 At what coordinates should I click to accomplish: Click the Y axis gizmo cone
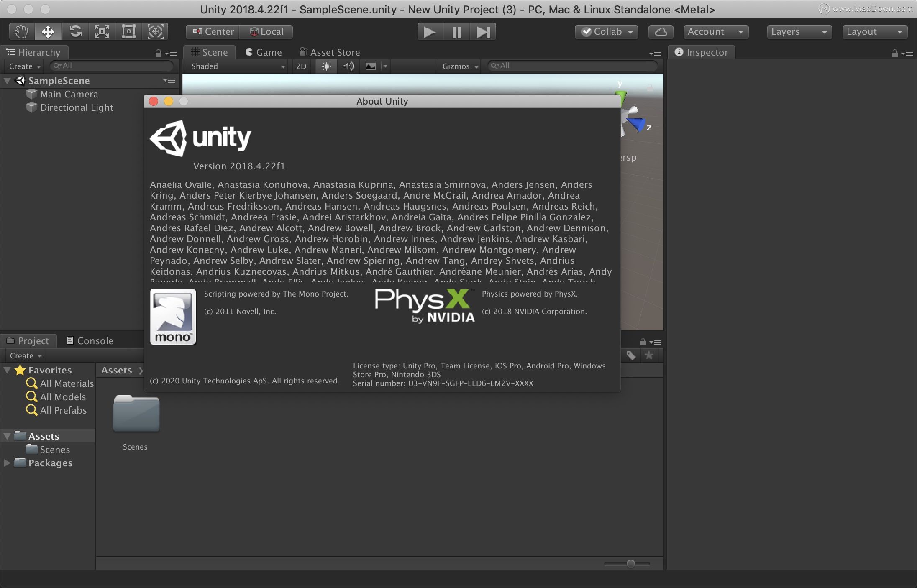click(x=621, y=98)
